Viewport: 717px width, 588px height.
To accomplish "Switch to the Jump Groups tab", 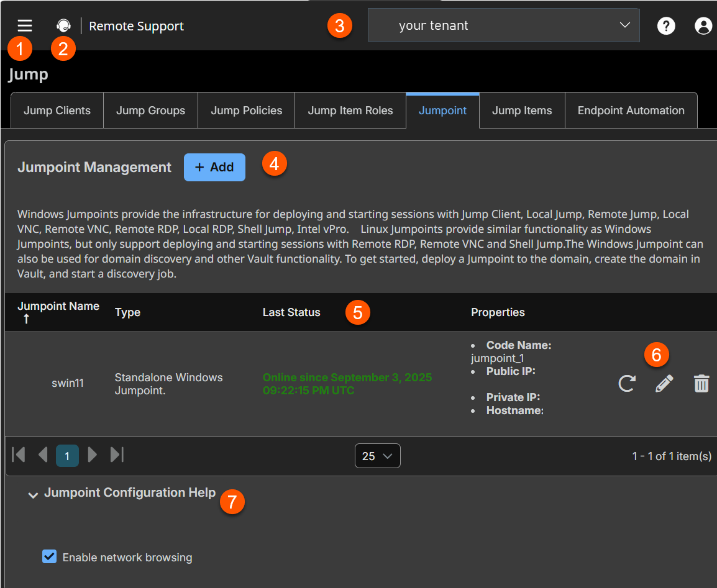I will pyautogui.click(x=150, y=111).
